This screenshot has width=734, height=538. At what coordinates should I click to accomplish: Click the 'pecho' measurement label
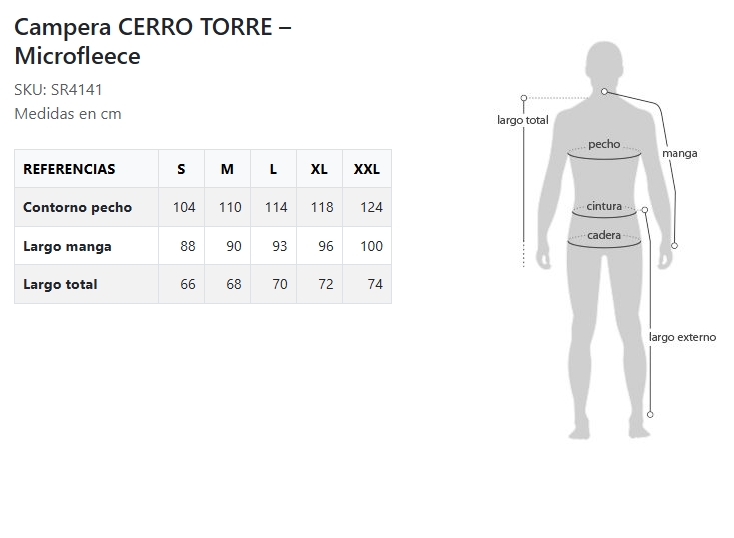[604, 144]
